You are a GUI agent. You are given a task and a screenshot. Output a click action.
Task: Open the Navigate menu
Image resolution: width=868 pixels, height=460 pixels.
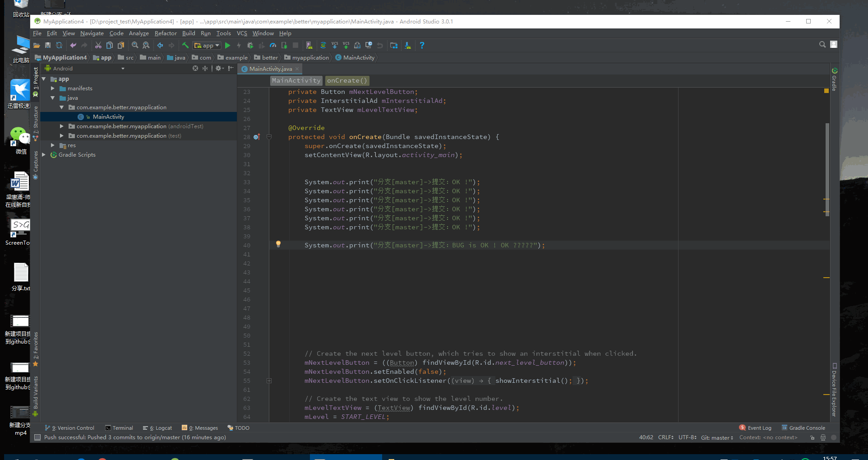tap(92, 33)
